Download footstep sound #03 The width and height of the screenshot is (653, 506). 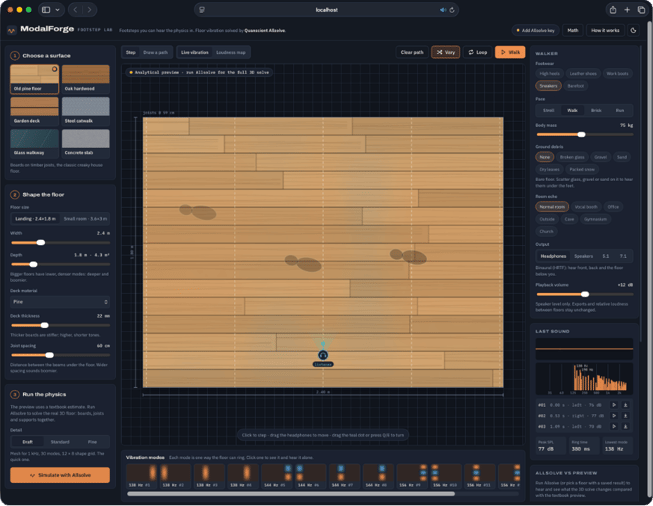click(x=625, y=426)
